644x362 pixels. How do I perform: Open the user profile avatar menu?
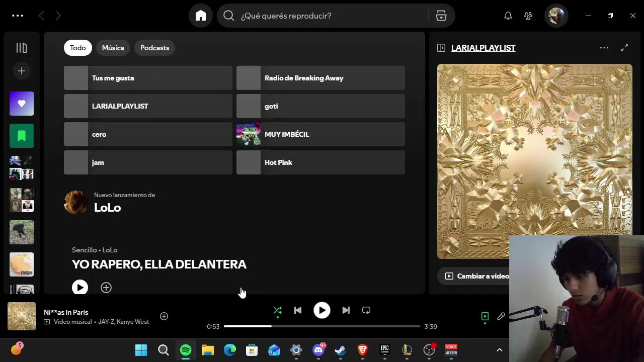coord(556,16)
